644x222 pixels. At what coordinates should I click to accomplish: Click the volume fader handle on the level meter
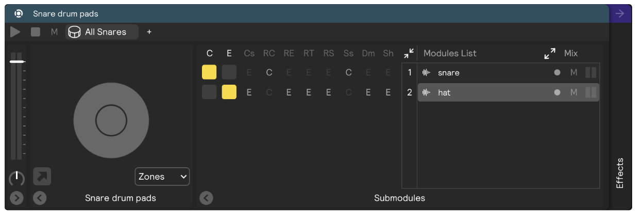[17, 61]
